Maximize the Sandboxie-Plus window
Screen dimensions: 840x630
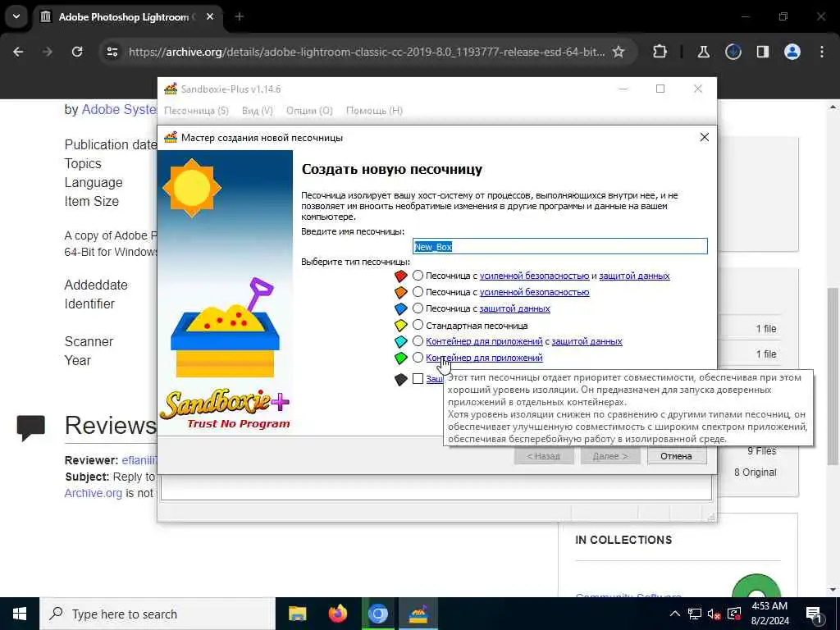(x=660, y=89)
